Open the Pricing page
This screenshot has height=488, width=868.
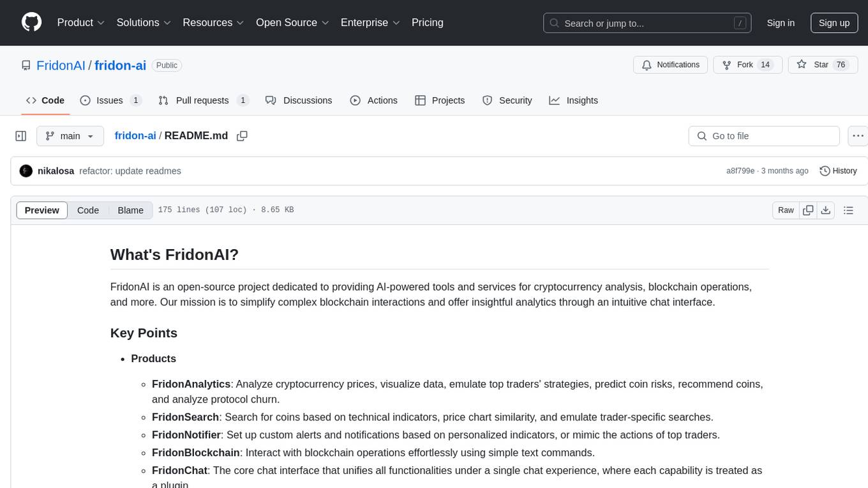[x=428, y=22]
